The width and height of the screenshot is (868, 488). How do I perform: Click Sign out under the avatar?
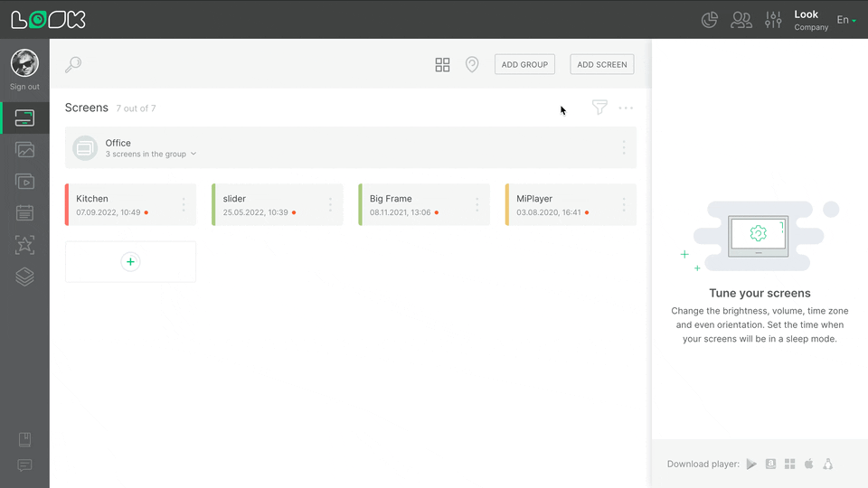coord(24,87)
